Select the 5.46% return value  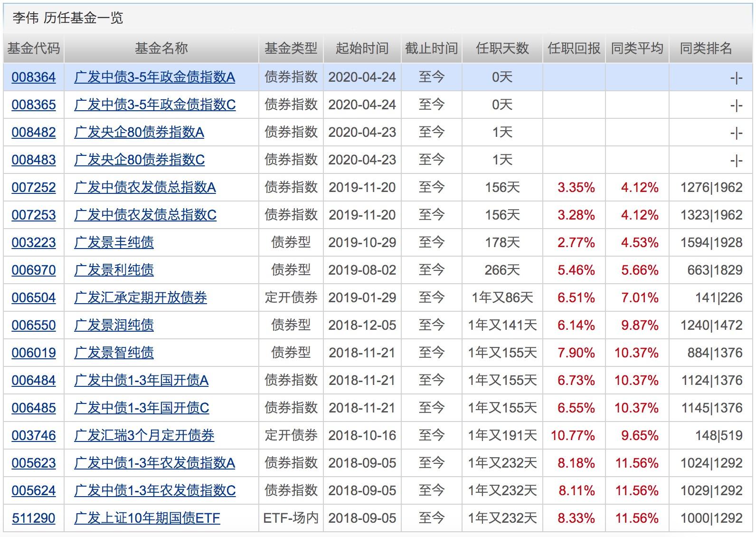coord(576,270)
